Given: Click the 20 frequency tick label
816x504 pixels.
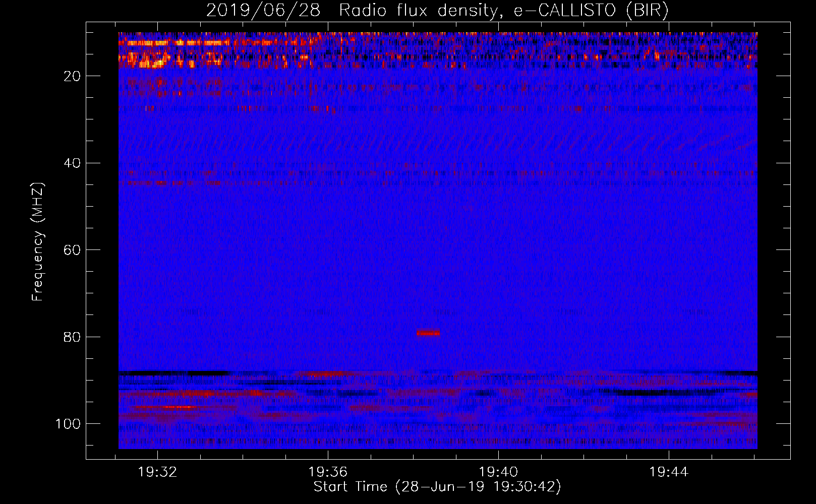Looking at the screenshot, I should pyautogui.click(x=72, y=76).
